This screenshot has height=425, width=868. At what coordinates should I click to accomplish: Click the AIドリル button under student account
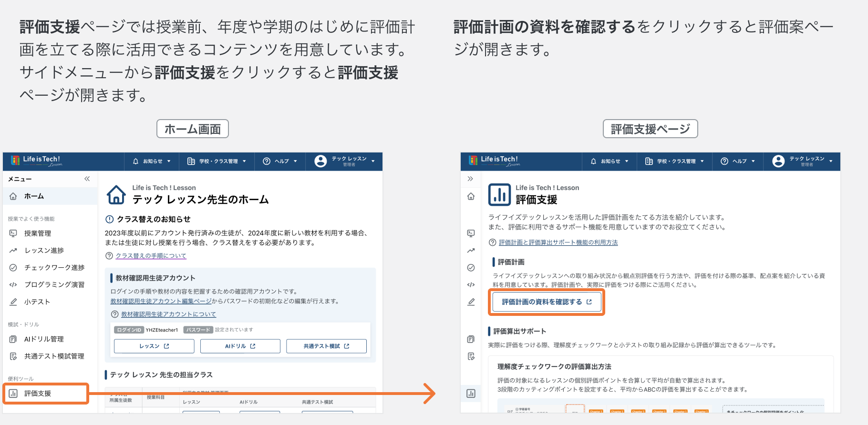240,346
